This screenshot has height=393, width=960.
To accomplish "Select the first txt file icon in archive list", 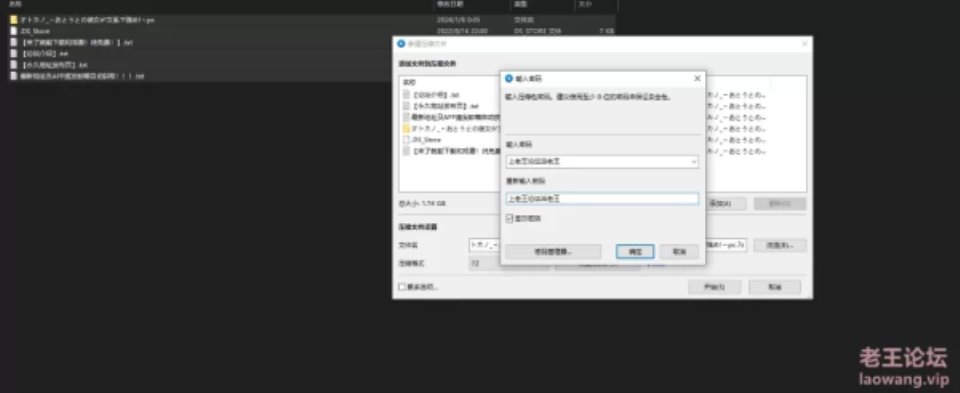I will point(406,95).
